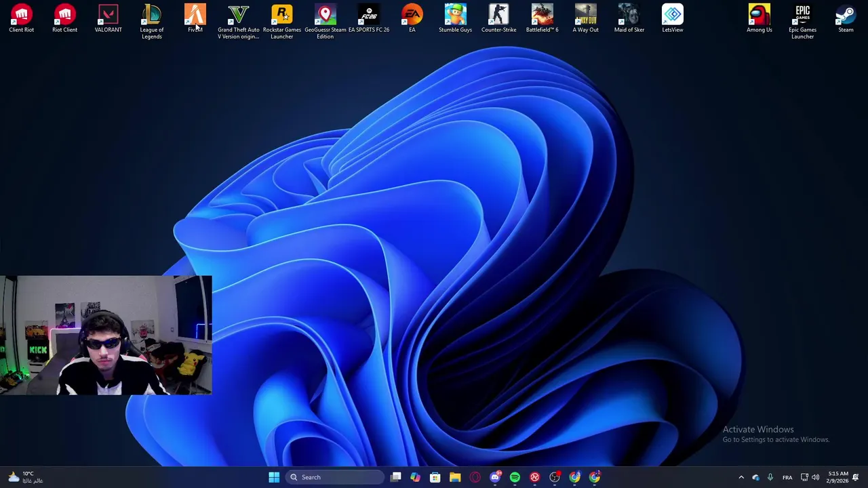Click the taskbar Search box
The image size is (868, 488).
pos(336,477)
